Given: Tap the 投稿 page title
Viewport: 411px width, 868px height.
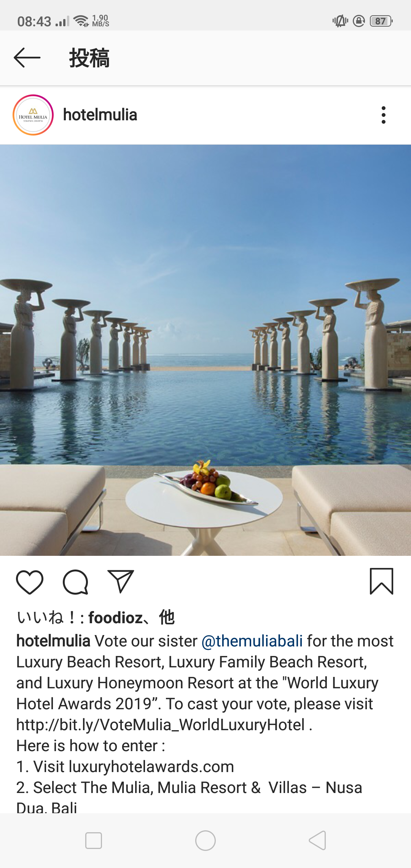Looking at the screenshot, I should 89,58.
